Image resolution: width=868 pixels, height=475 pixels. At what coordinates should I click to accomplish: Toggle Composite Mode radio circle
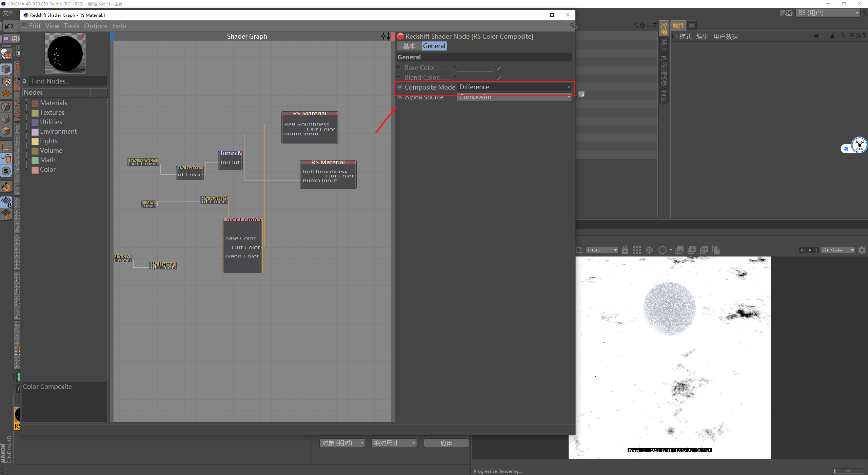click(x=400, y=87)
